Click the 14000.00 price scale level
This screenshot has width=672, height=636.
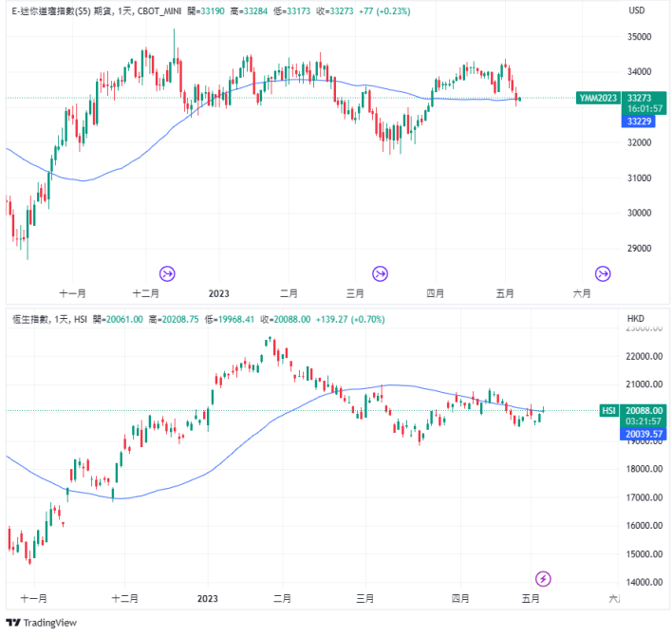(643, 582)
